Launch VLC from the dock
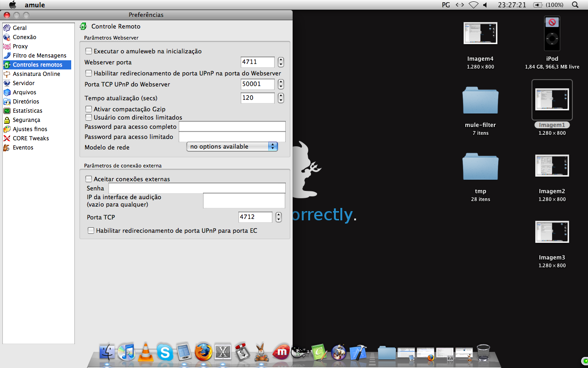 click(146, 353)
